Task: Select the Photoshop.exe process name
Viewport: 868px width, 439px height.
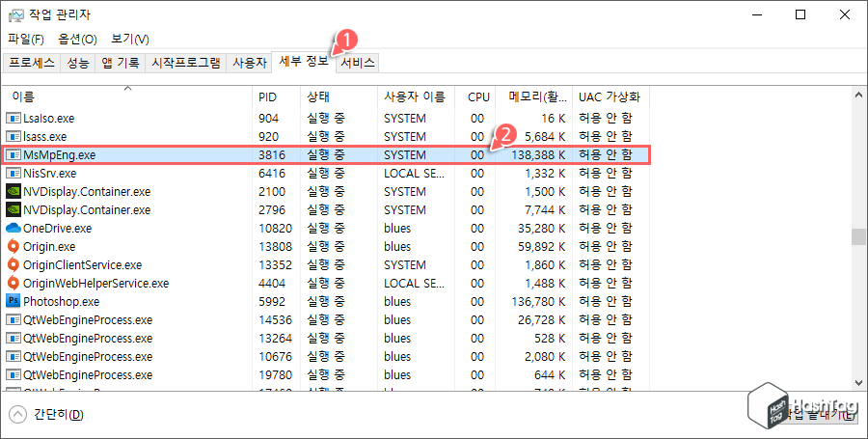Action: (x=62, y=302)
